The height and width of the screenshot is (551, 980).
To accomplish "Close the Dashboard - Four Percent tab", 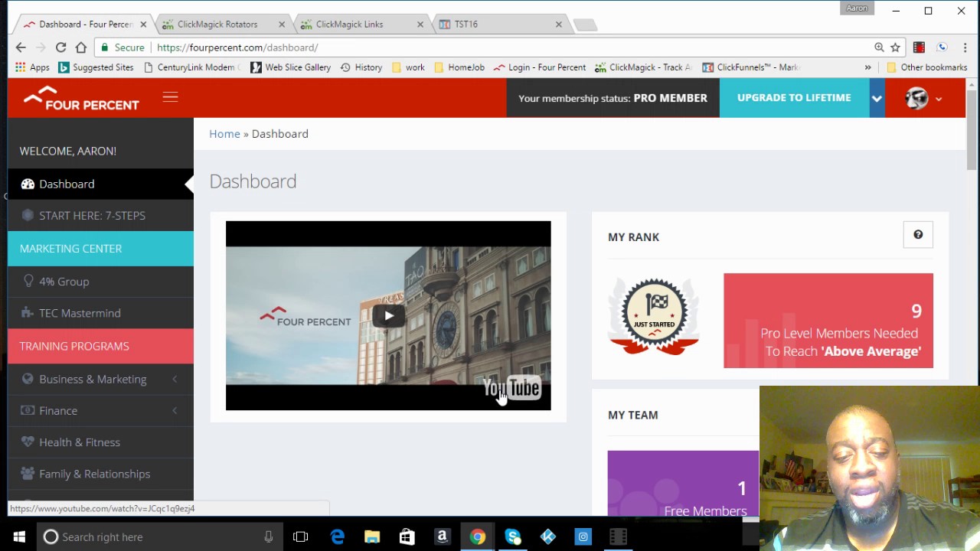I will [143, 24].
